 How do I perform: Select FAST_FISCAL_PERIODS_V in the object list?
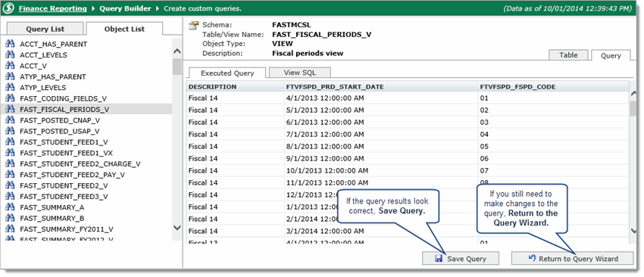86,109
